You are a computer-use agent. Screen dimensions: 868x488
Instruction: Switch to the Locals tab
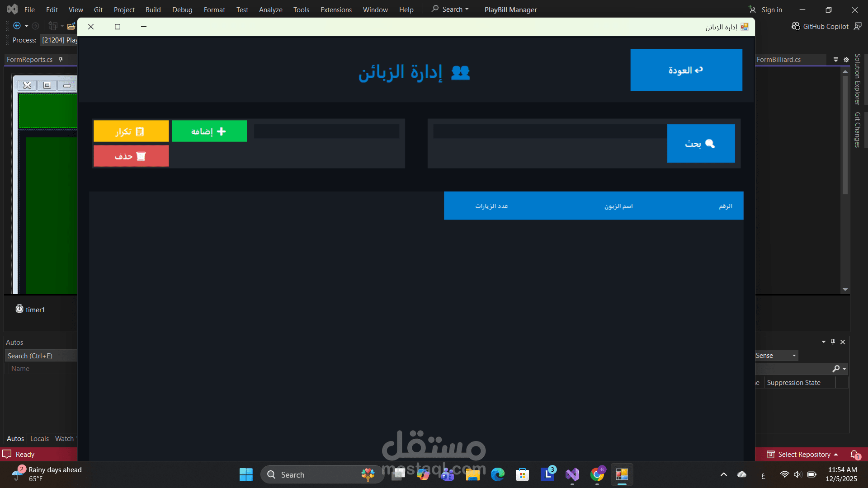(x=39, y=438)
